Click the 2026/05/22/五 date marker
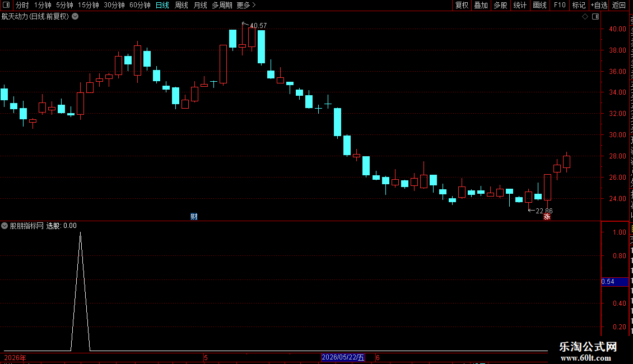Image resolution: width=633 pixels, height=364 pixels. (x=343, y=357)
